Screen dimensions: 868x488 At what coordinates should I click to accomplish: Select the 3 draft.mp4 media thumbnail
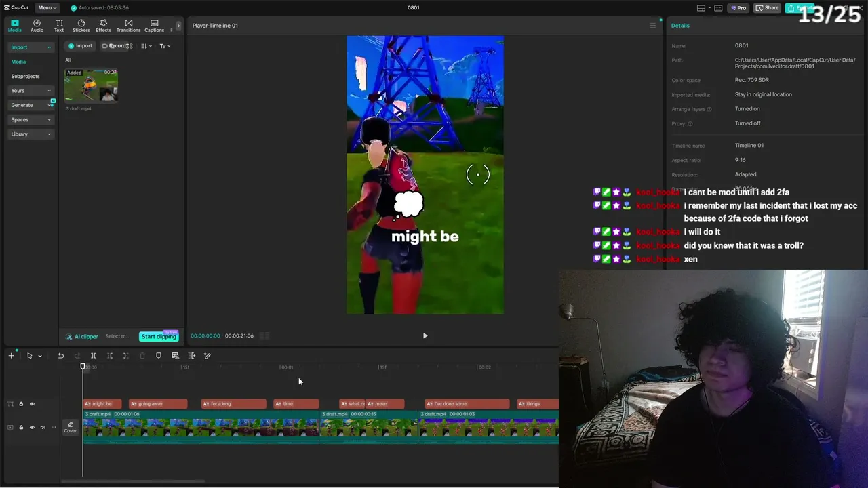coord(91,85)
